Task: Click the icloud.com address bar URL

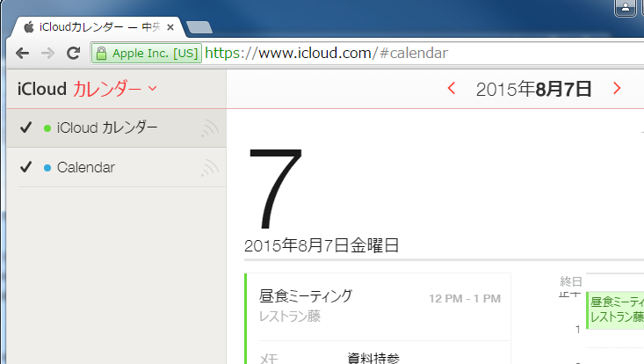Action: pyautogui.click(x=326, y=53)
